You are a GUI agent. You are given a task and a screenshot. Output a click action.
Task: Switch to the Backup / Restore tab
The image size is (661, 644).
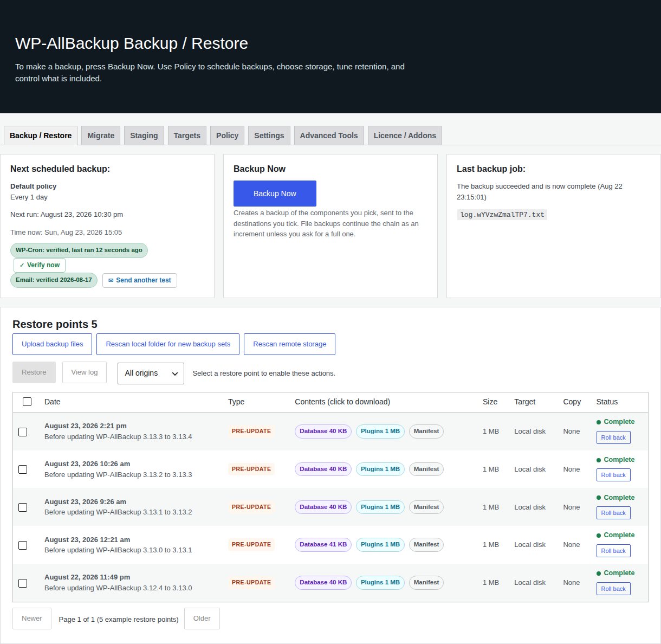[x=41, y=136]
